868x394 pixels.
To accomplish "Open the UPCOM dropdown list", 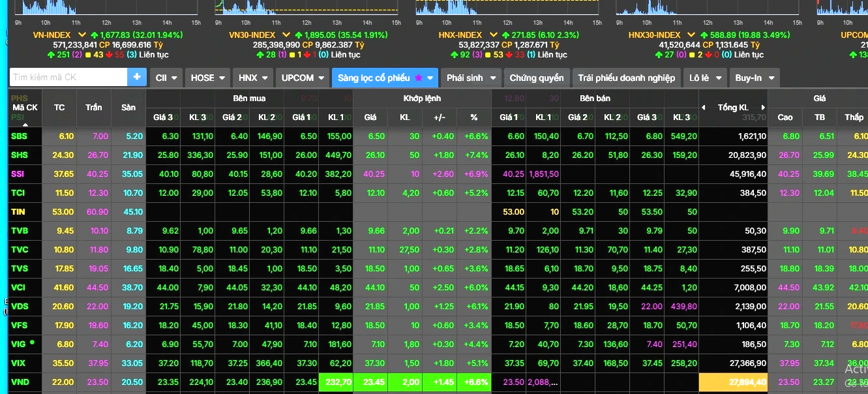I will pos(302,78).
